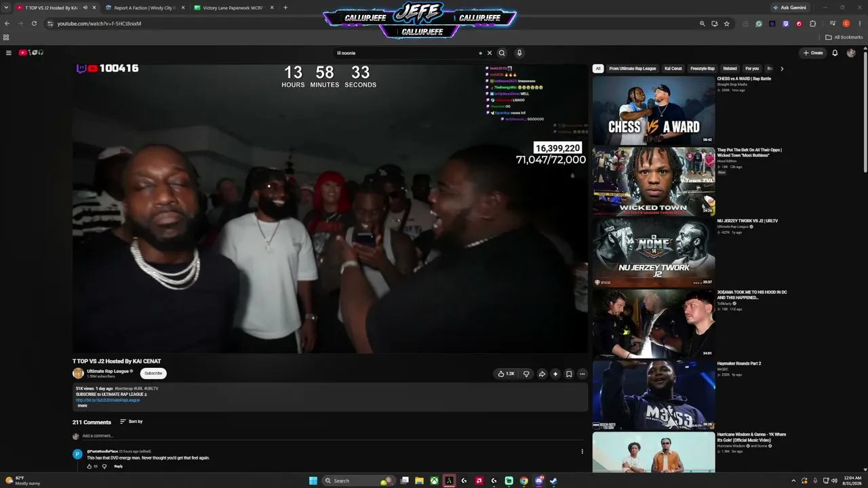Launch Steam from the taskbar
The image size is (868, 488).
[x=553, y=481]
